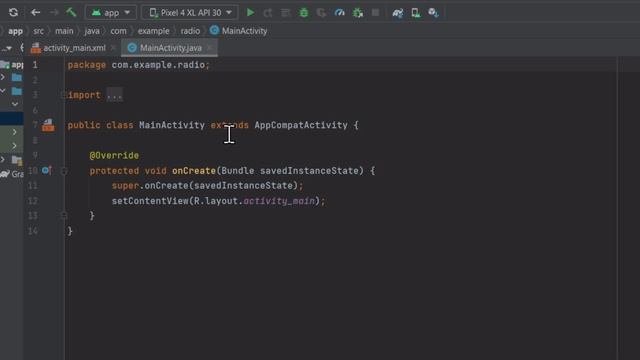Close the MainActivity.java tab
This screenshot has width=640, height=360.
tap(209, 48)
